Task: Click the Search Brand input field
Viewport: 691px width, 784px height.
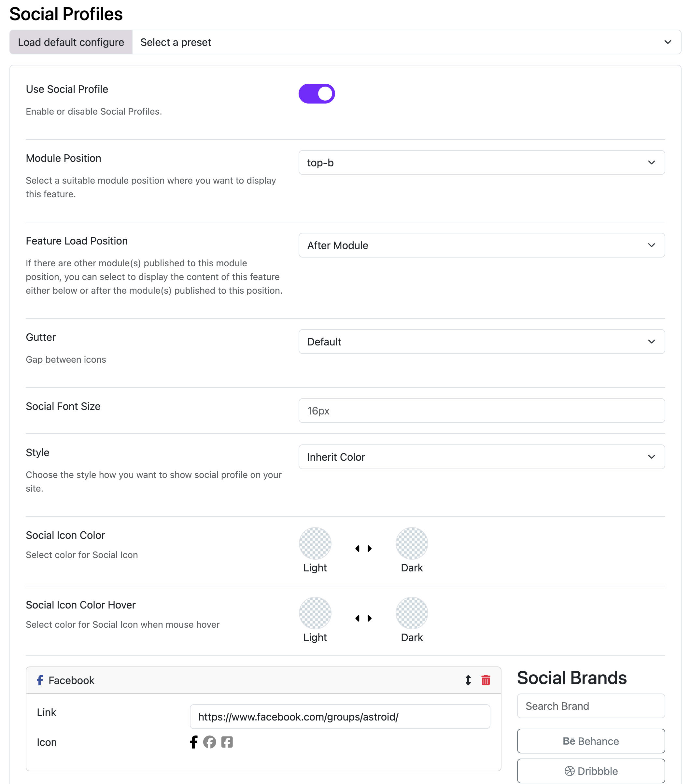Action: coord(591,706)
